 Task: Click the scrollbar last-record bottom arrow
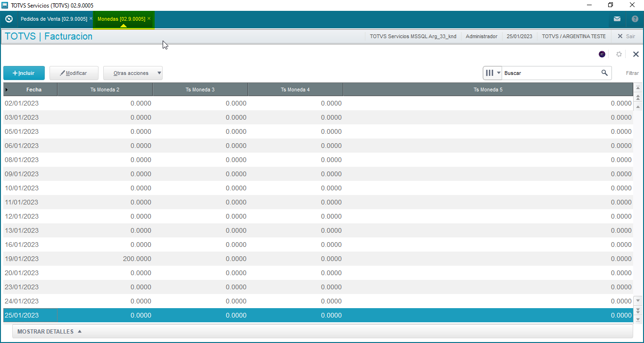click(x=638, y=319)
